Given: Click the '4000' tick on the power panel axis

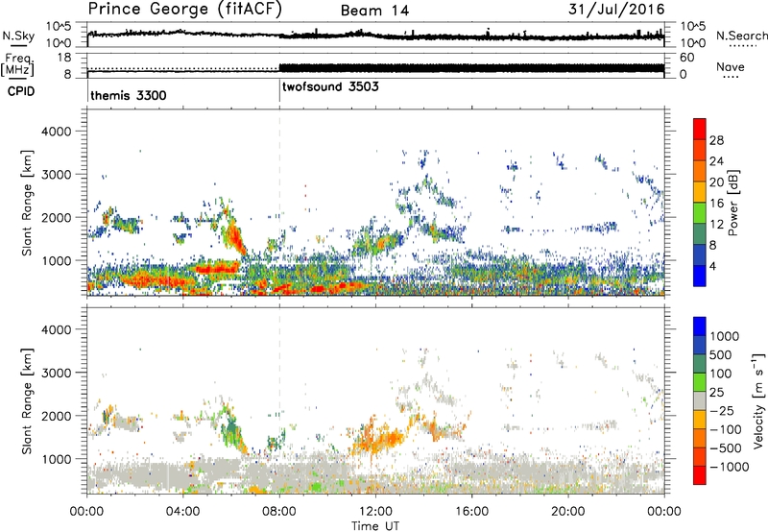Looking at the screenshot, I should pyautogui.click(x=56, y=132).
